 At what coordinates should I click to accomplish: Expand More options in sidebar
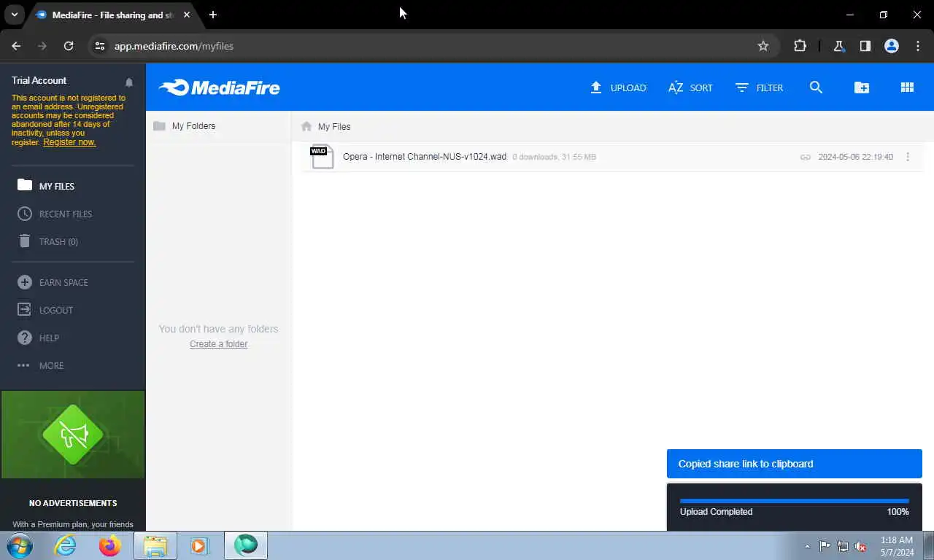tap(40, 365)
